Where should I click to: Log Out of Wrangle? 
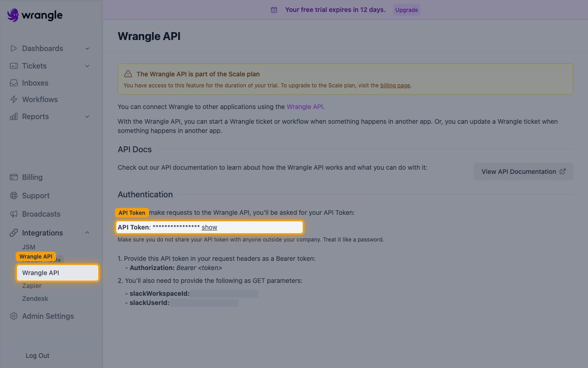coord(38,356)
